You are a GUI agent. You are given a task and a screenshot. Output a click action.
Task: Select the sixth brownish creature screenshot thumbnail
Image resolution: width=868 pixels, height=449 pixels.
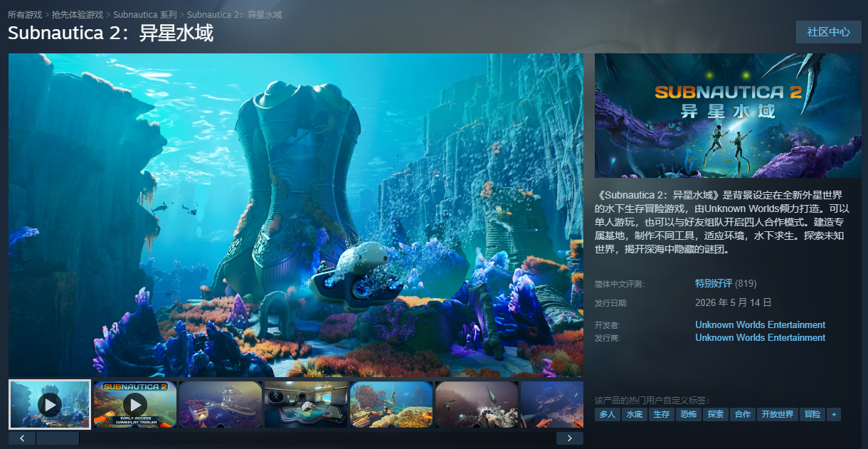click(477, 404)
